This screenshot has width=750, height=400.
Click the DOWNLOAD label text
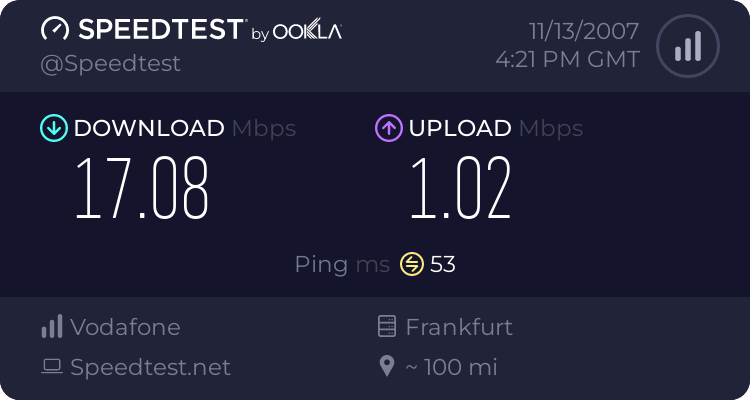tap(149, 128)
